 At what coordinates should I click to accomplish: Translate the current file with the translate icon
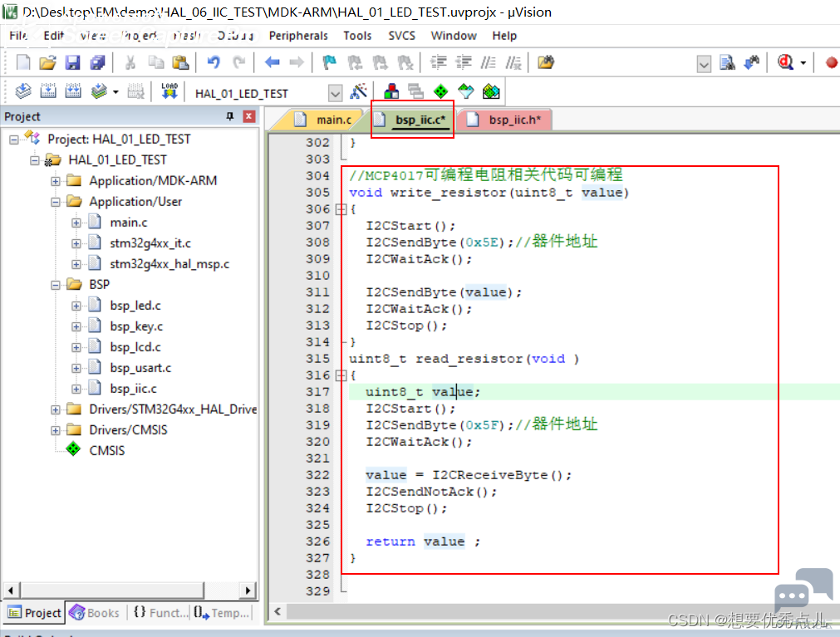22,91
